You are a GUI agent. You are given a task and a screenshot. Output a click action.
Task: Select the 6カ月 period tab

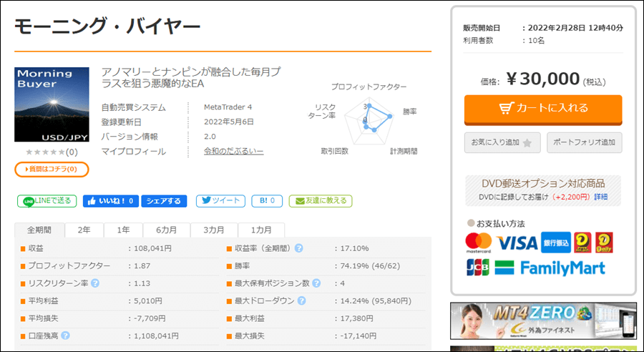coord(166,230)
